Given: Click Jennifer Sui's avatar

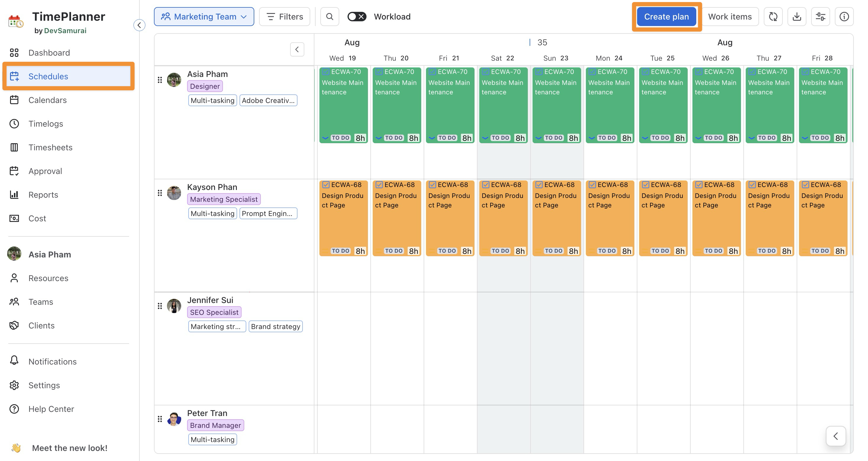Looking at the screenshot, I should click(174, 306).
